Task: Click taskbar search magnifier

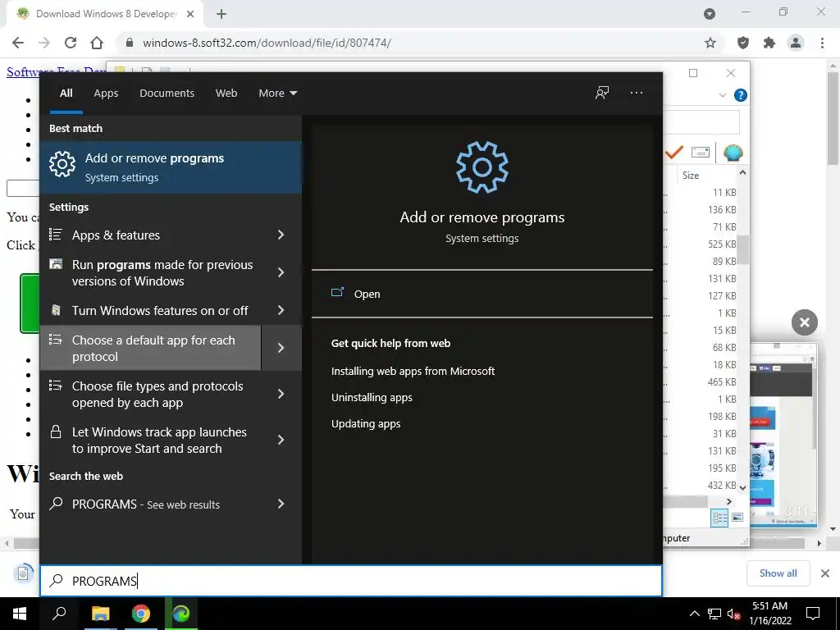Action: 59,614
